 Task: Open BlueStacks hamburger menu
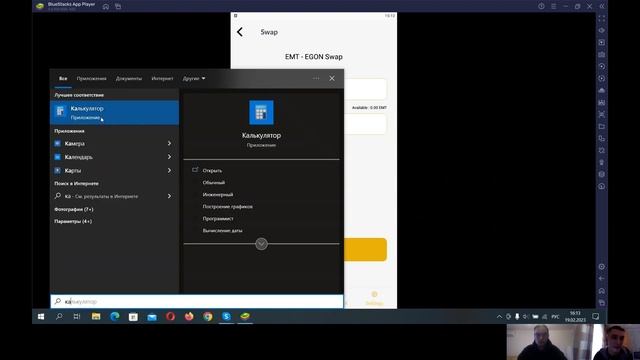click(553, 7)
